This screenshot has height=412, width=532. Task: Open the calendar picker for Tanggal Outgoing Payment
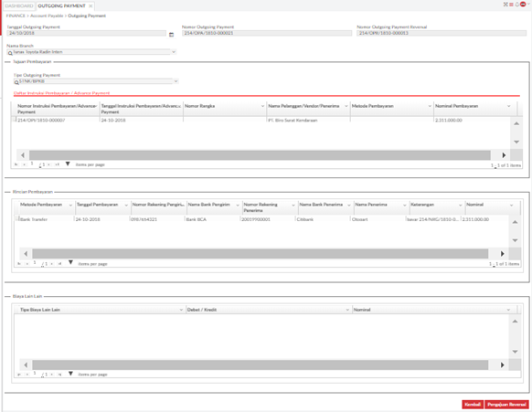pos(171,34)
